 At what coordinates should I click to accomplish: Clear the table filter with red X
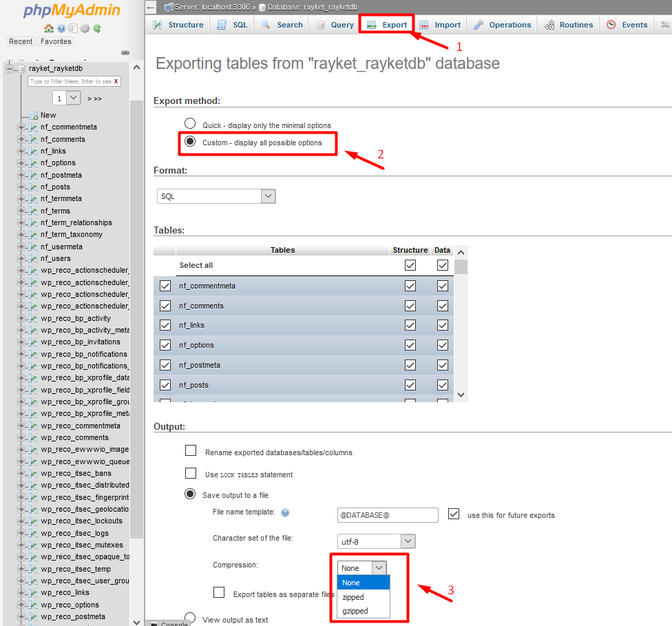point(116,81)
